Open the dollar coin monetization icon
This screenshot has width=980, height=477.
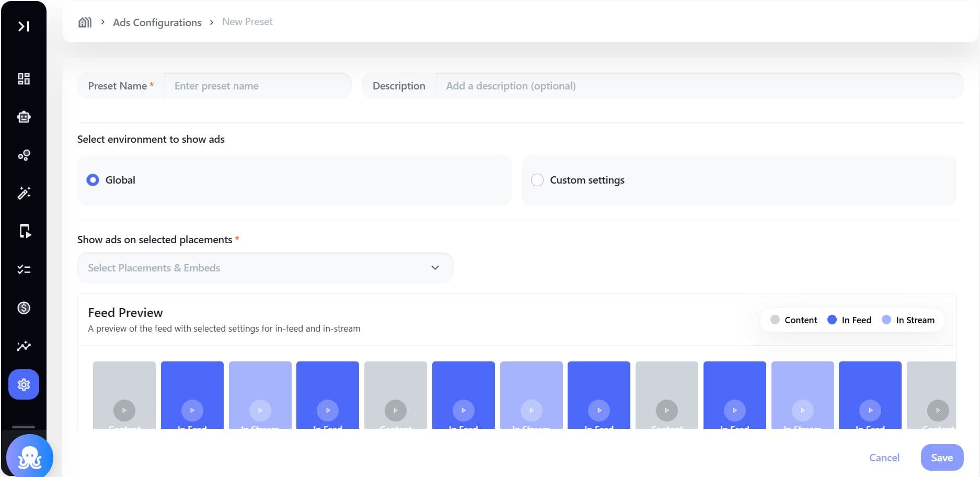(x=24, y=308)
